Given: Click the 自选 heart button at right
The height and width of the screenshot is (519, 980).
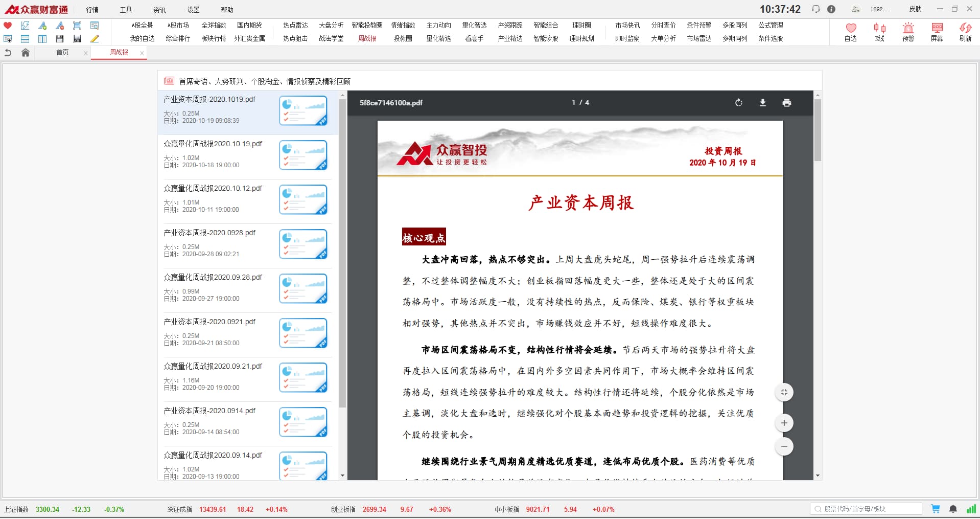Looking at the screenshot, I should (851, 32).
